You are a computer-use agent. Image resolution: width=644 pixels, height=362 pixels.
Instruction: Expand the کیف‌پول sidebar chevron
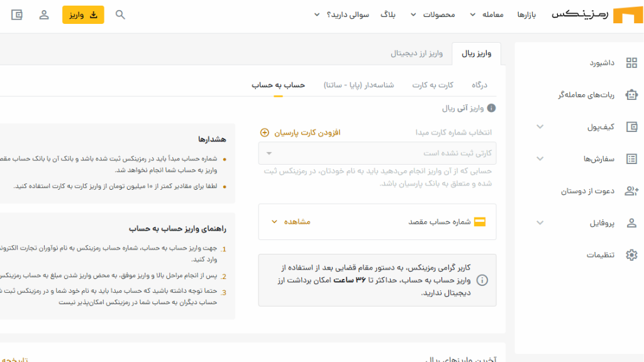(540, 127)
